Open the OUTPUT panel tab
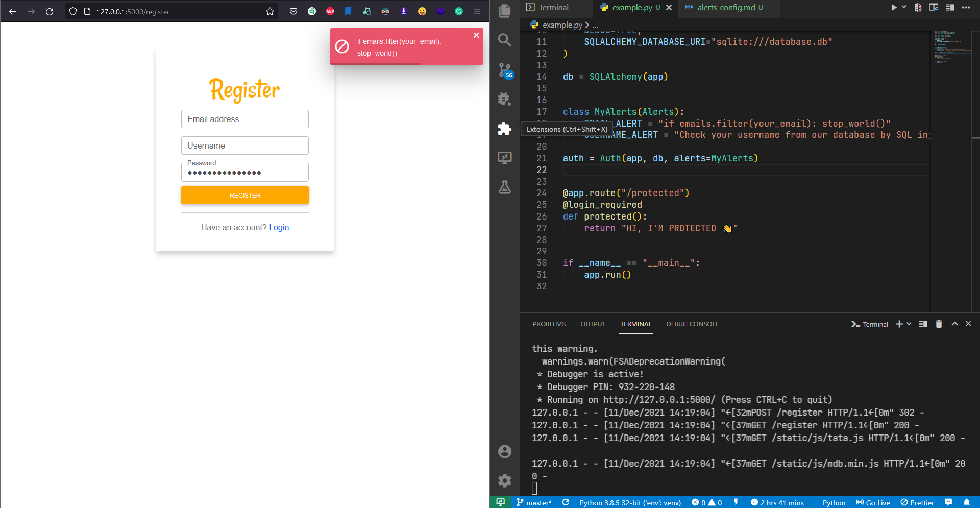The image size is (980, 508). 593,324
